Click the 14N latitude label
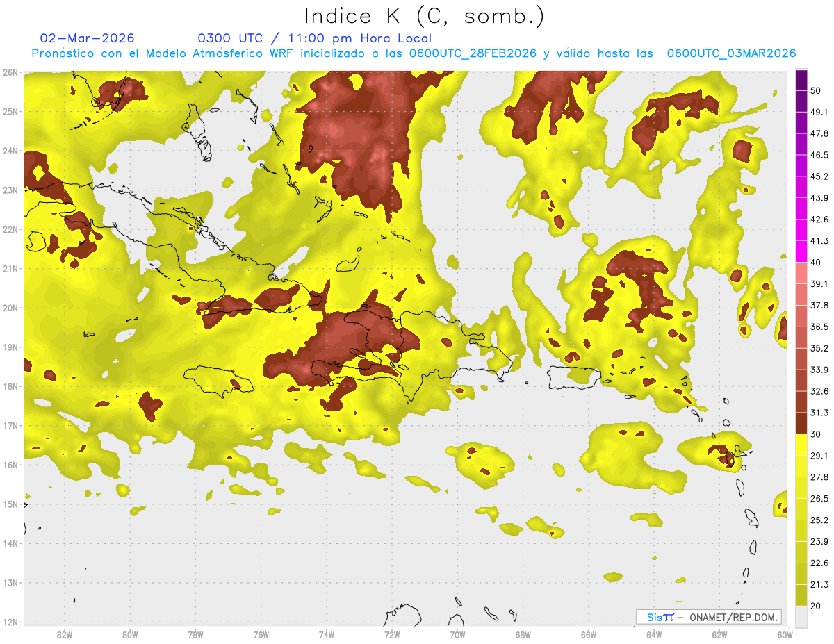The height and width of the screenshot is (644, 834). (x=10, y=543)
